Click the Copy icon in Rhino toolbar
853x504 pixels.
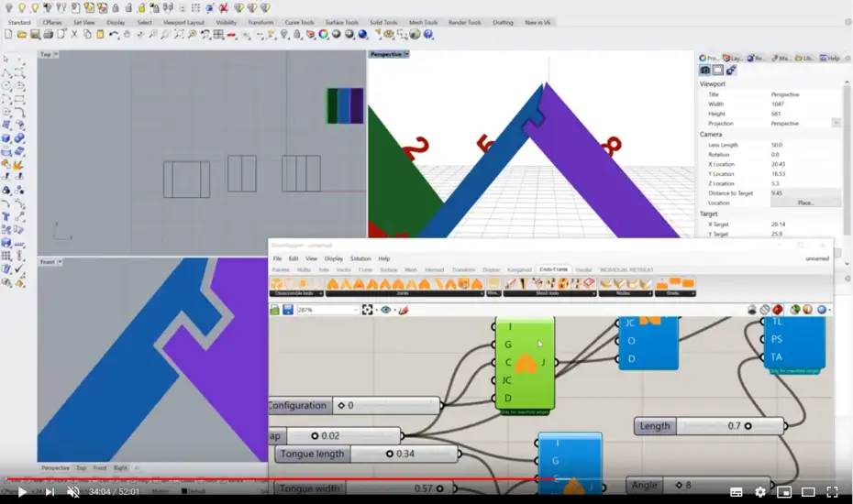click(87, 34)
